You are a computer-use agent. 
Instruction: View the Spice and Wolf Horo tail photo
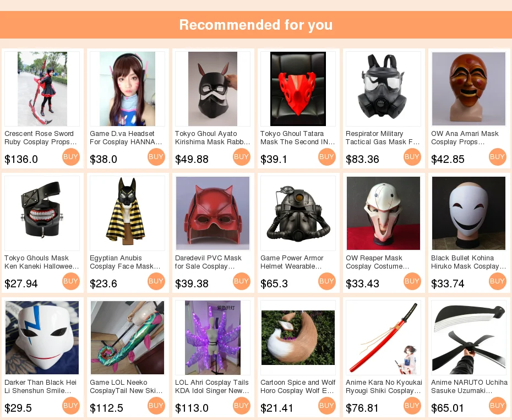[x=298, y=337]
